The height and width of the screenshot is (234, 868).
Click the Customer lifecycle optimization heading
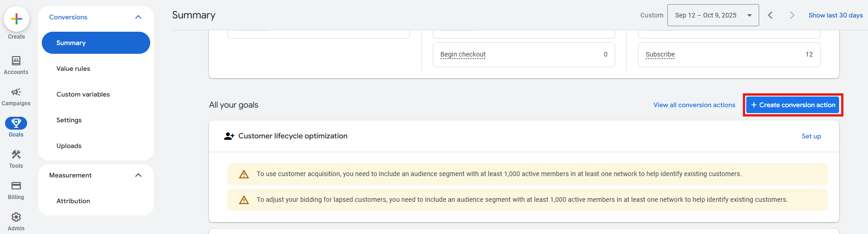tap(293, 136)
